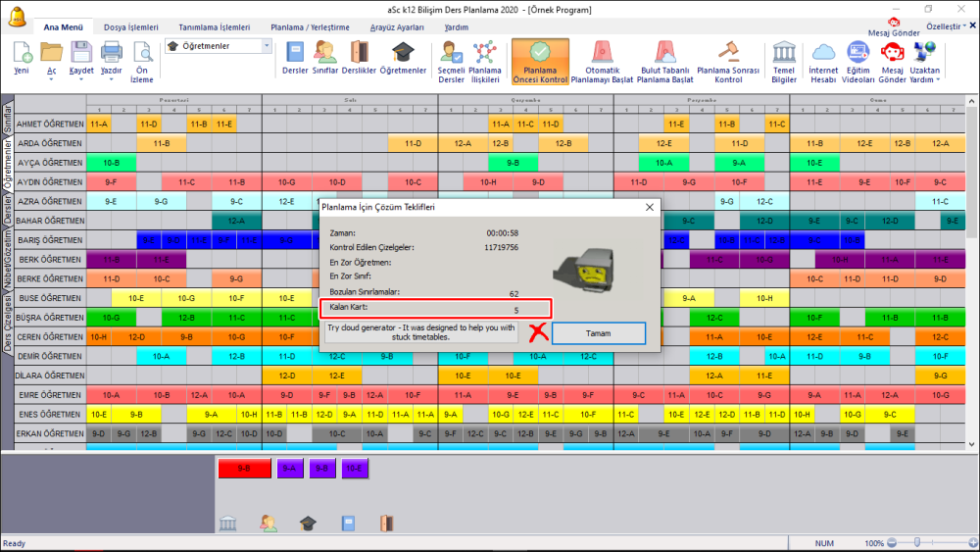Click bottom panel blue book icon
The image size is (980, 552).
click(x=348, y=524)
